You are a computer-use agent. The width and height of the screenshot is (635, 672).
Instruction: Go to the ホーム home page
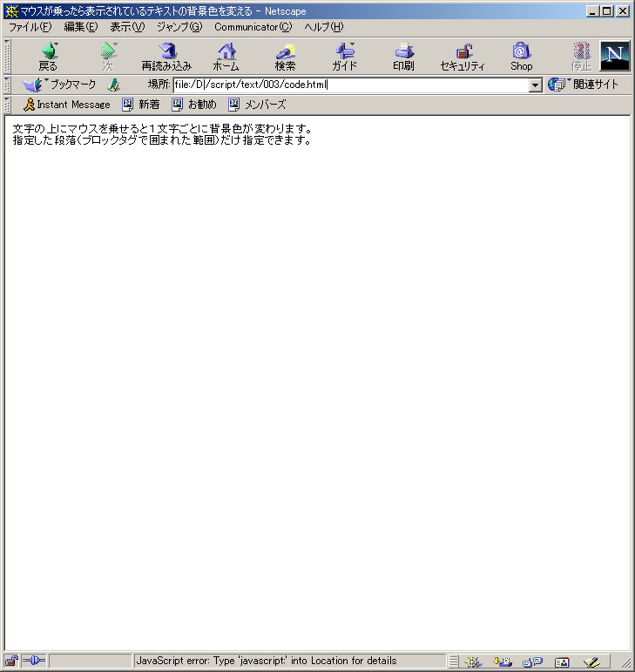(226, 57)
